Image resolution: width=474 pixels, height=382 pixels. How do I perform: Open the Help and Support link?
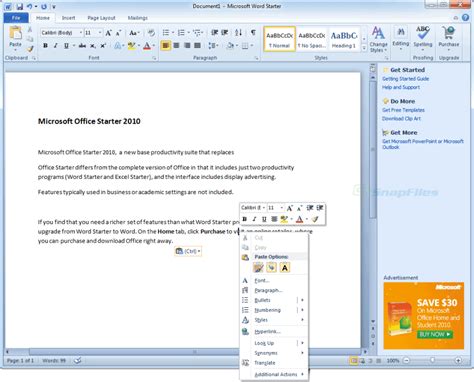tap(401, 87)
